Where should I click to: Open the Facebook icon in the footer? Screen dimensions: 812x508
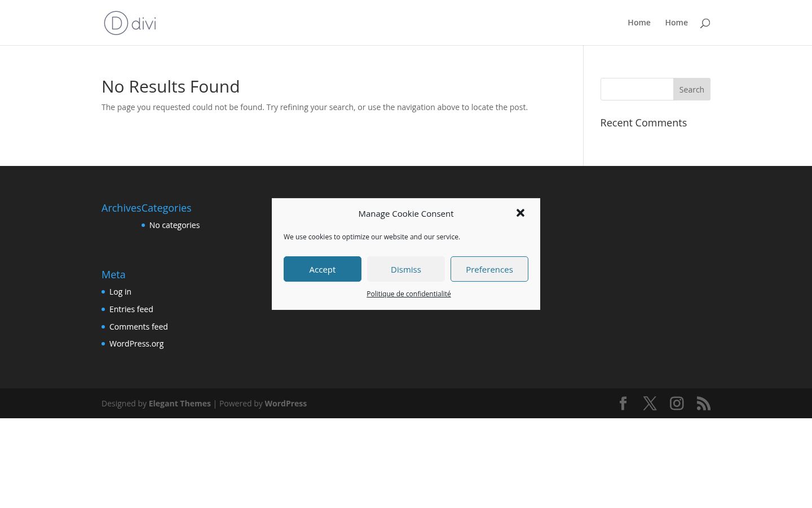point(623,403)
